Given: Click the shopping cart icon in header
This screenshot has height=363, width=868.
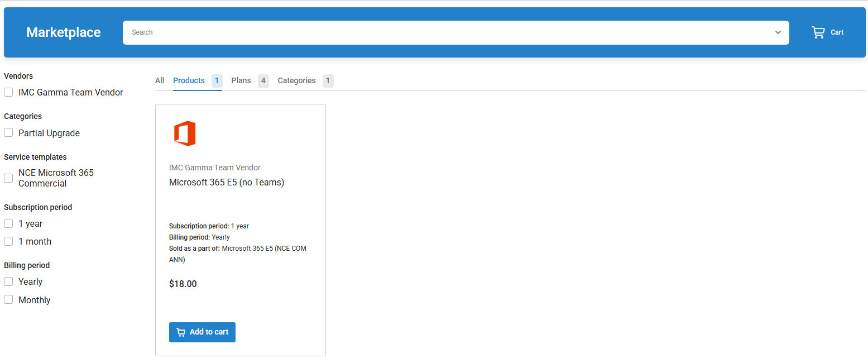Looking at the screenshot, I should 818,32.
